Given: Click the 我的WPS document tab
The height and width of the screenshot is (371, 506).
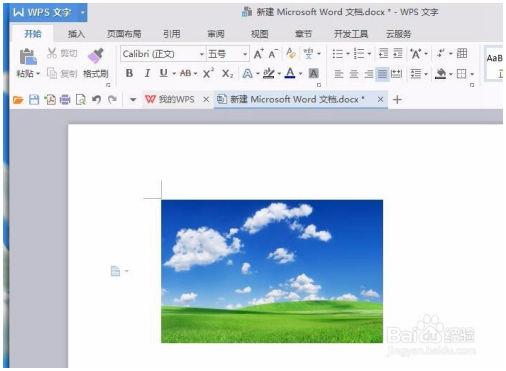Looking at the screenshot, I should [x=170, y=99].
